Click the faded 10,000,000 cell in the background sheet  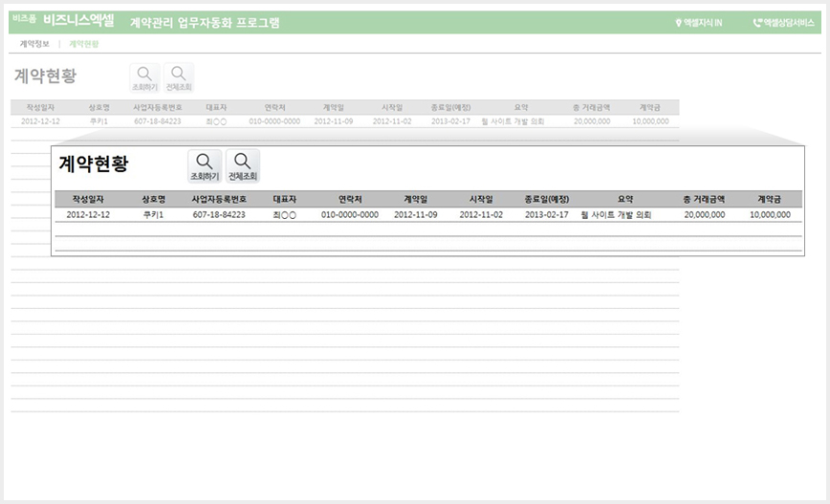[x=650, y=121]
